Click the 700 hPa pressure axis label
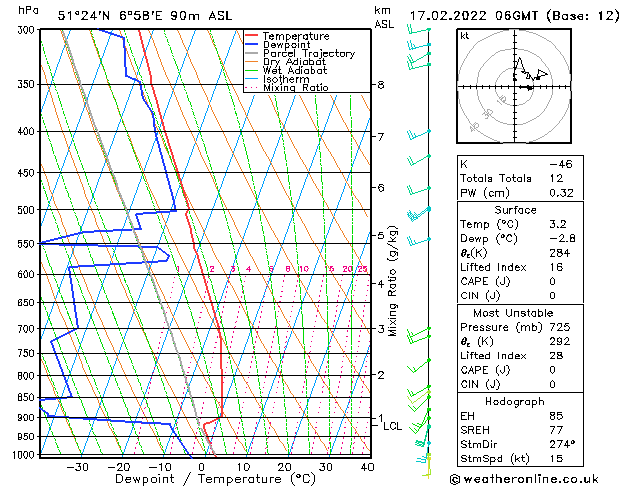The width and height of the screenshot is (629, 486). [28, 329]
